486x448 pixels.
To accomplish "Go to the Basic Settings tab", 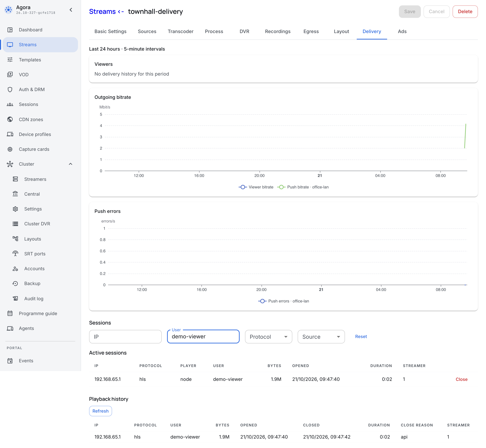I will pyautogui.click(x=110, y=32).
